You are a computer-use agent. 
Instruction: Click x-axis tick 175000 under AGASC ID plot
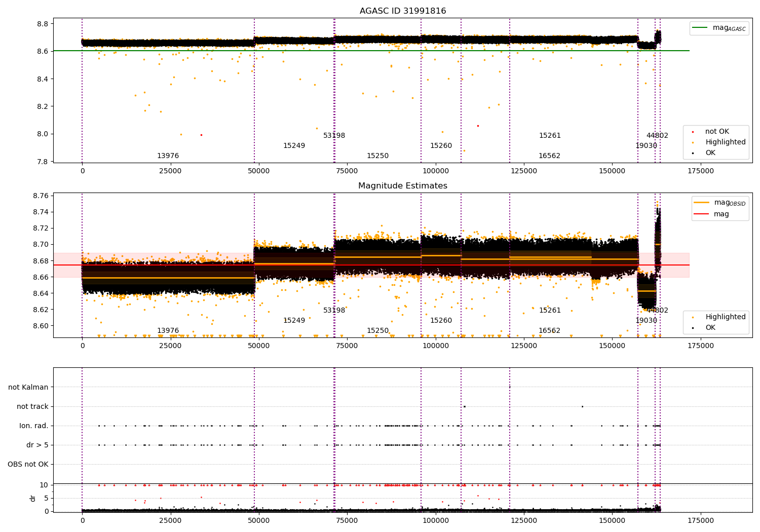coord(700,171)
